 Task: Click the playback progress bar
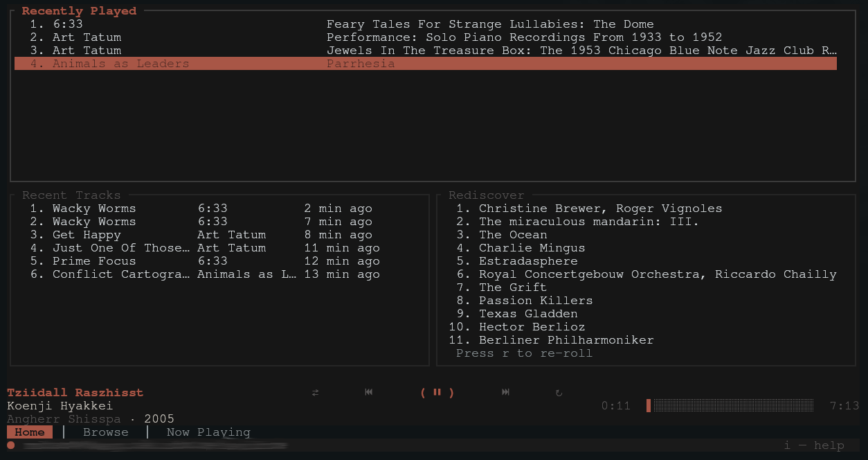click(x=730, y=405)
